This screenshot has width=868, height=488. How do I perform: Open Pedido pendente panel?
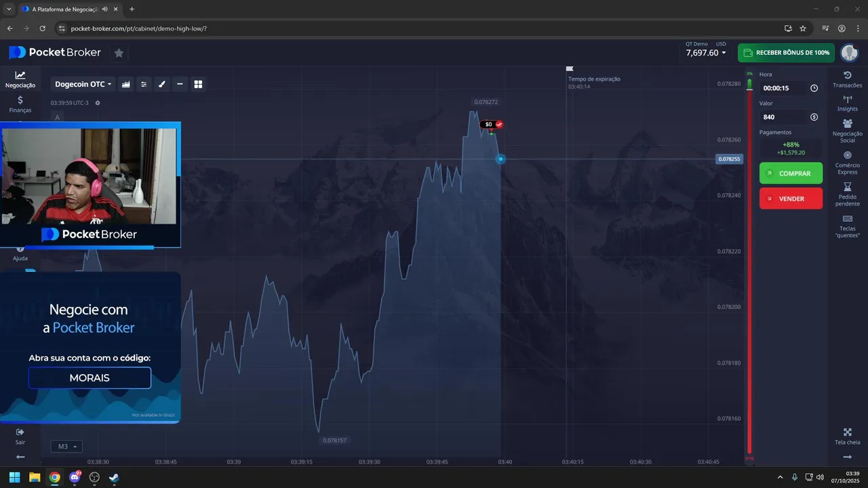(847, 195)
